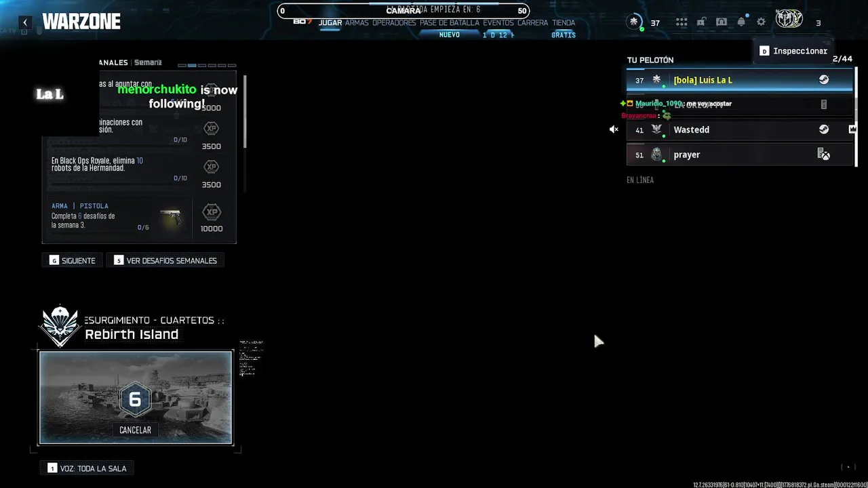Image resolution: width=868 pixels, height=488 pixels.
Task: Click the rank star beside Luis La L
Action: (x=656, y=80)
